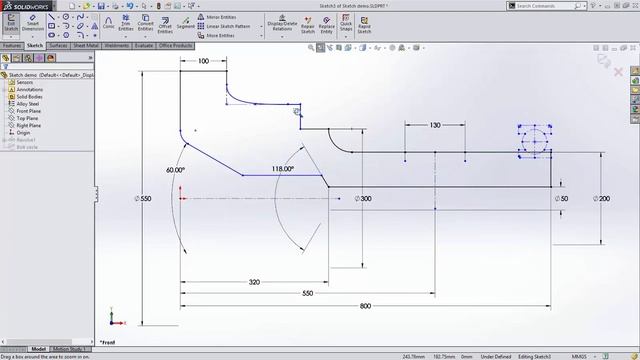Select Annotations in the feature tree
This screenshot has height=360, width=640.
[x=25, y=89]
